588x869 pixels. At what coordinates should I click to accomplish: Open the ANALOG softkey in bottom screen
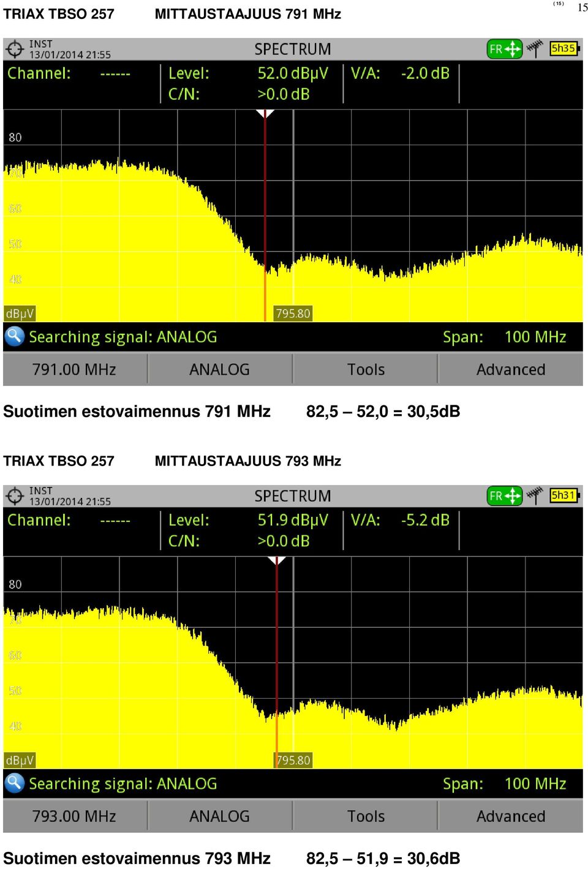point(220,816)
